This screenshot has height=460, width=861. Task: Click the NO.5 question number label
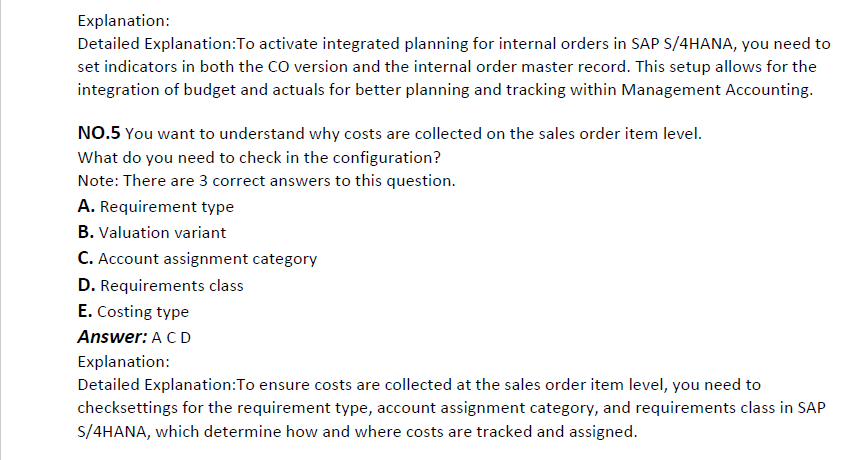(x=99, y=133)
